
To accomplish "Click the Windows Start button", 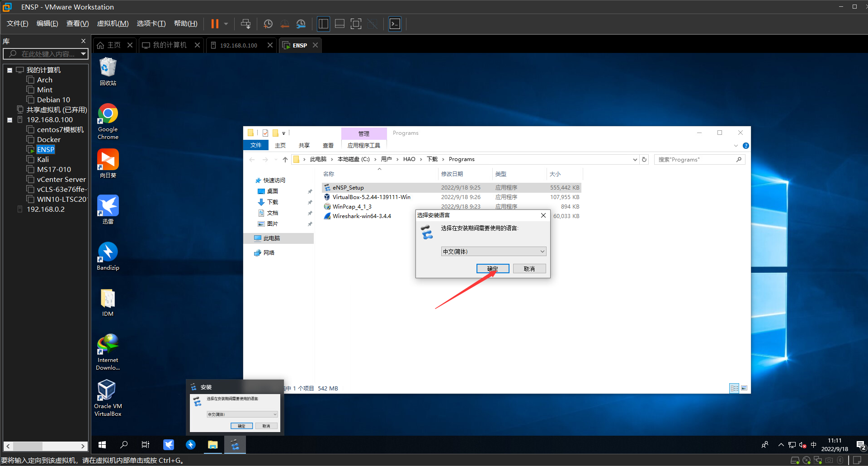I will coord(102,445).
